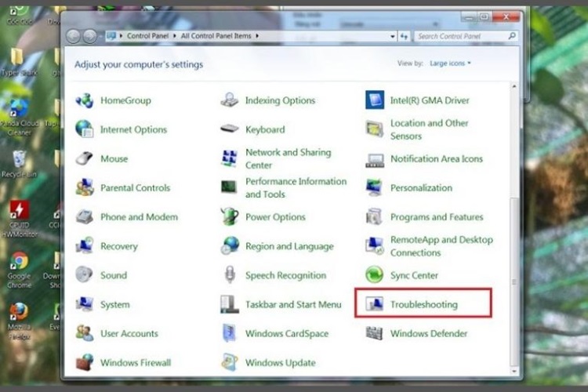Click the Network and Sharing Center icon
The height and width of the screenshot is (392, 588).
(x=229, y=158)
